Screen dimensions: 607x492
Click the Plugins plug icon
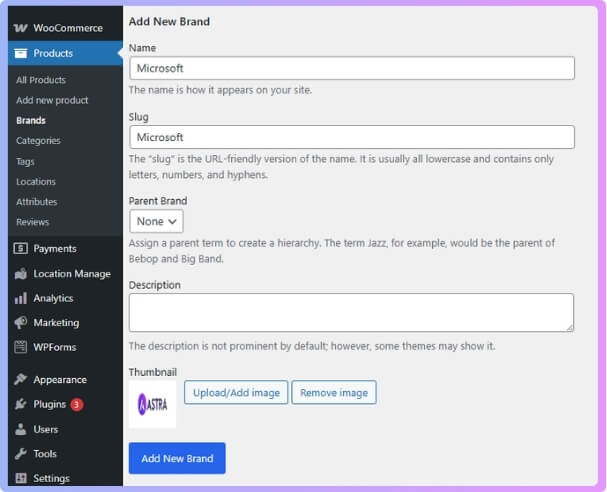tap(21, 405)
